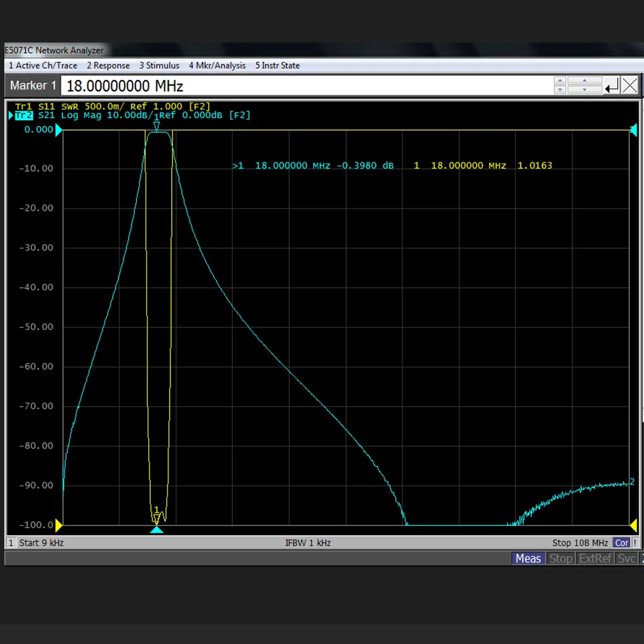Click the yellow SWR marker readout 1.0163
This screenshot has height=644, width=644.
click(483, 166)
